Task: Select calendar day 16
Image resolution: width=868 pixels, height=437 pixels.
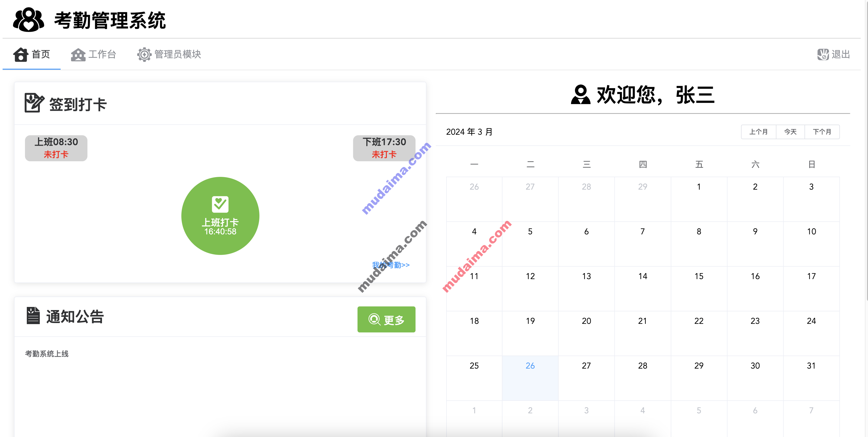Action: 755,289
